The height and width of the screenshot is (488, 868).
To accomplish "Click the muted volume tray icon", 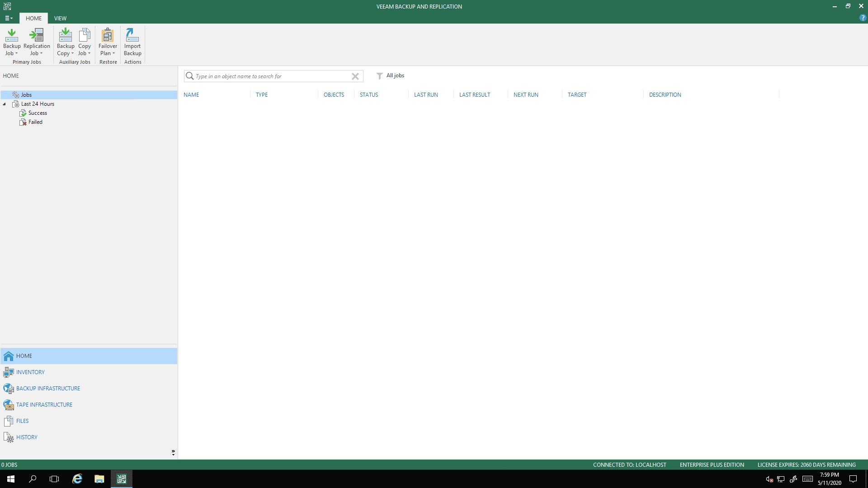I will coord(769,479).
